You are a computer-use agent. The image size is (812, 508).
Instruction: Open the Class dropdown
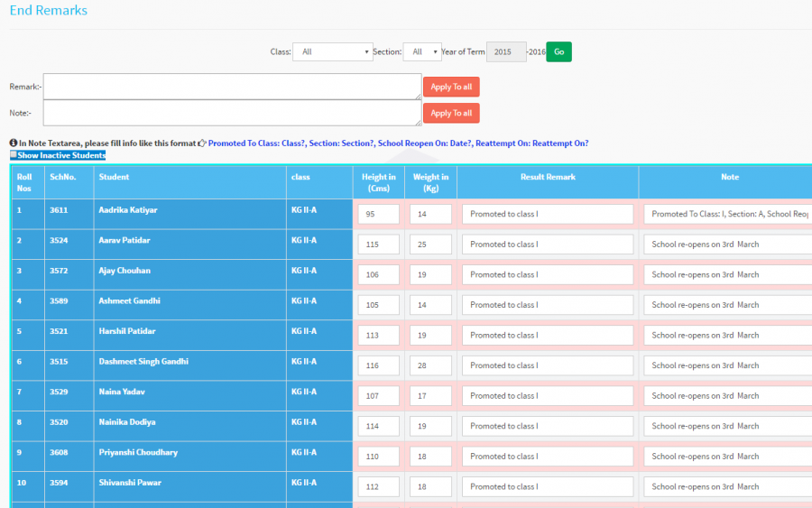pos(332,52)
